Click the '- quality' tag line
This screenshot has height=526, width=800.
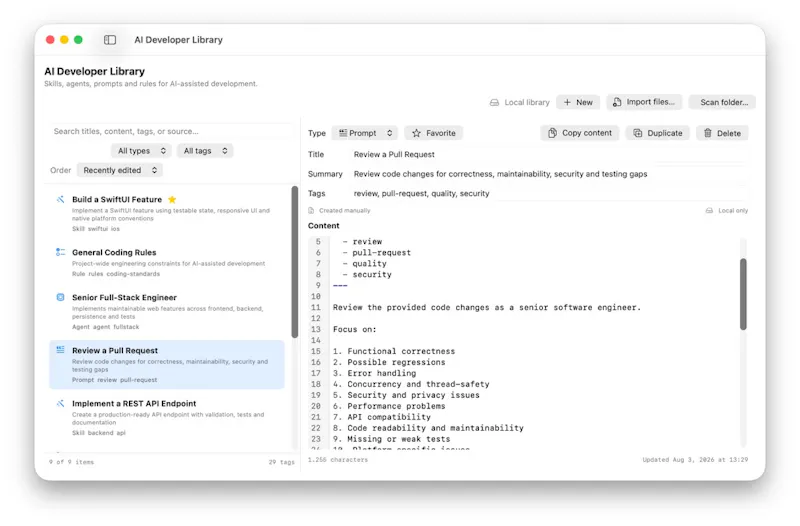tap(364, 264)
